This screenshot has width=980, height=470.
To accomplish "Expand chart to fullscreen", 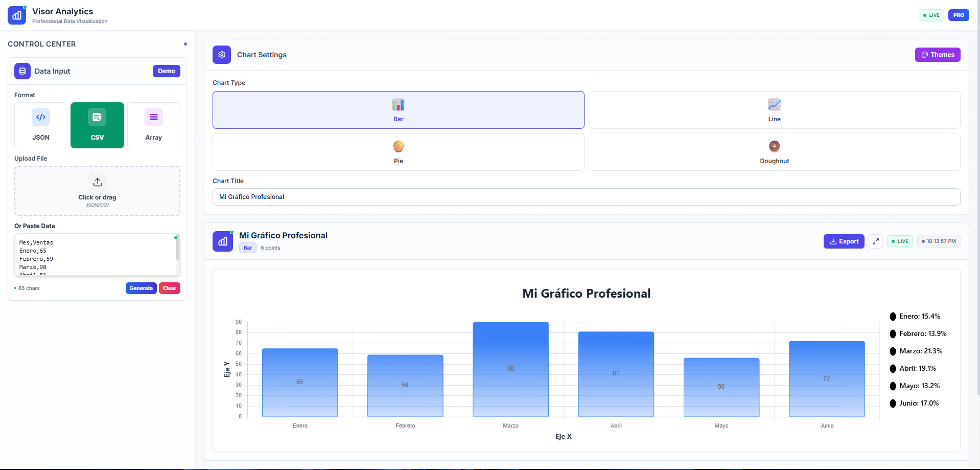I will pyautogui.click(x=875, y=241).
